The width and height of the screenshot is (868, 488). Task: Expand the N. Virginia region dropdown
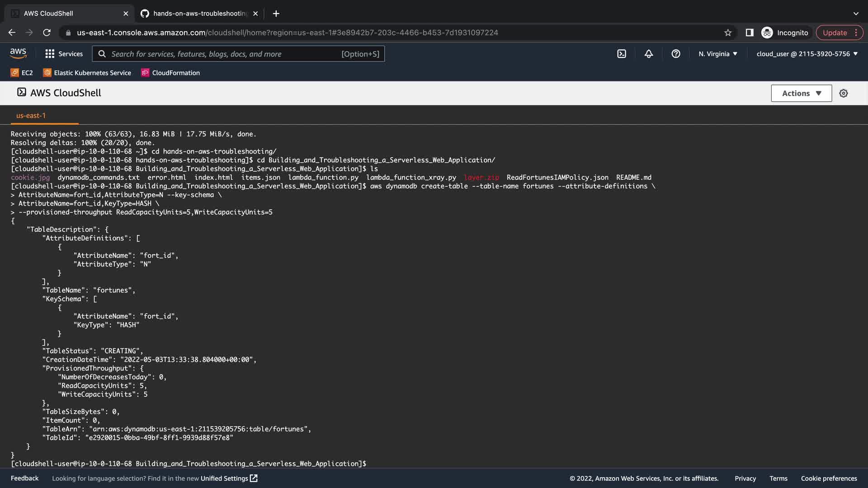717,54
